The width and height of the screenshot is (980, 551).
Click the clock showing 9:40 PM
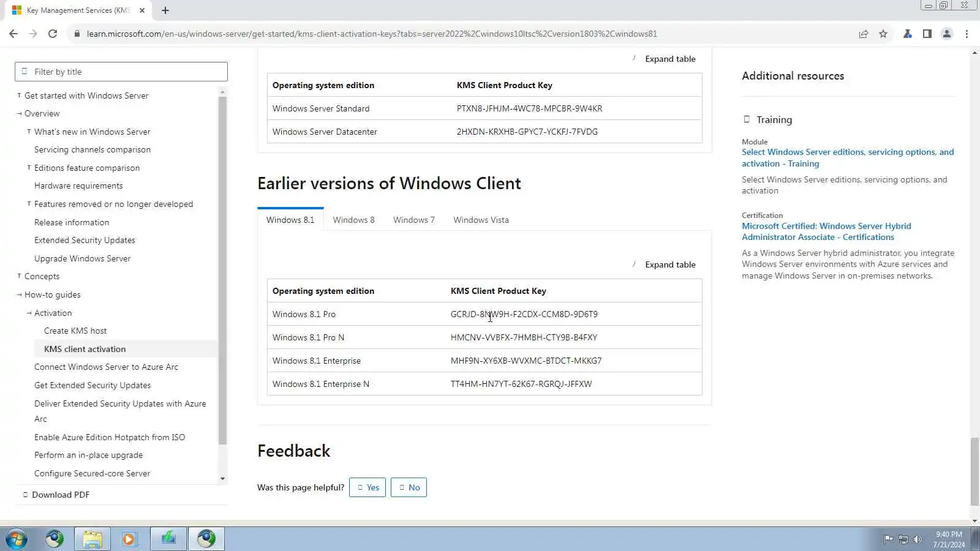tap(949, 534)
